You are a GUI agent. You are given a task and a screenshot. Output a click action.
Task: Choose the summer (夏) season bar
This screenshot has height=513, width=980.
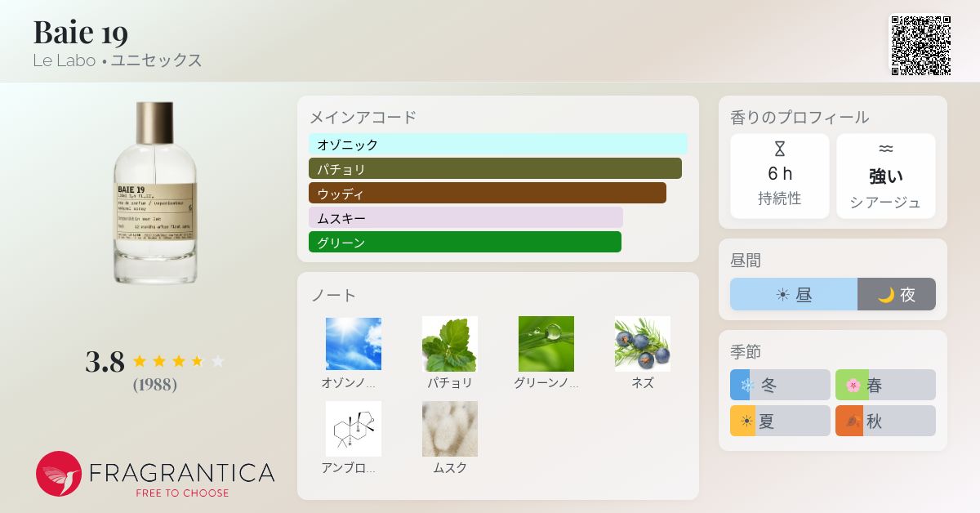coord(780,421)
